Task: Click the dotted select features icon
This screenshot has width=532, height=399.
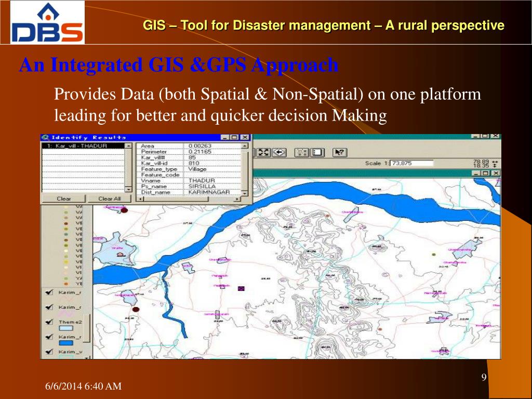Action: pyautogui.click(x=302, y=152)
